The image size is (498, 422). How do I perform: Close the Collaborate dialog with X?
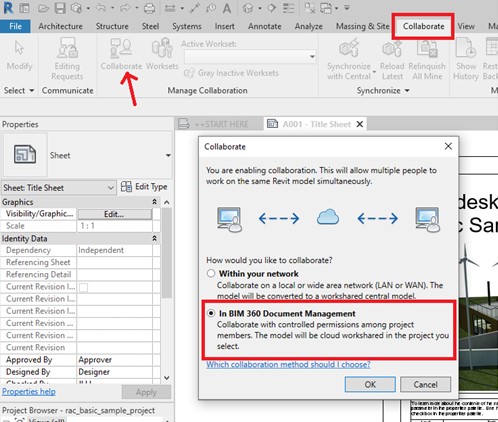click(x=448, y=146)
